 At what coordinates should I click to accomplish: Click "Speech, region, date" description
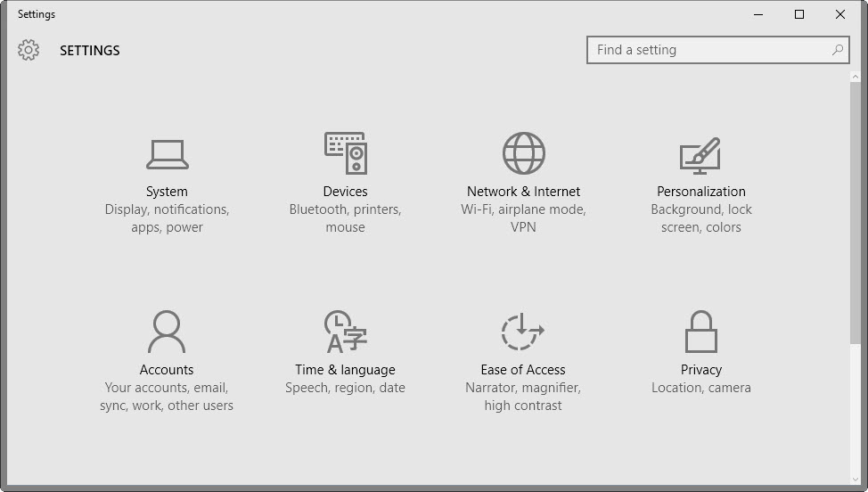click(x=346, y=388)
